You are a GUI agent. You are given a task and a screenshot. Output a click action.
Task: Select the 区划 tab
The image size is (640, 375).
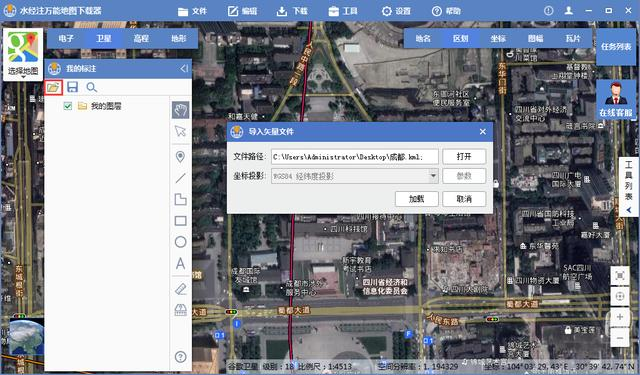click(x=460, y=38)
